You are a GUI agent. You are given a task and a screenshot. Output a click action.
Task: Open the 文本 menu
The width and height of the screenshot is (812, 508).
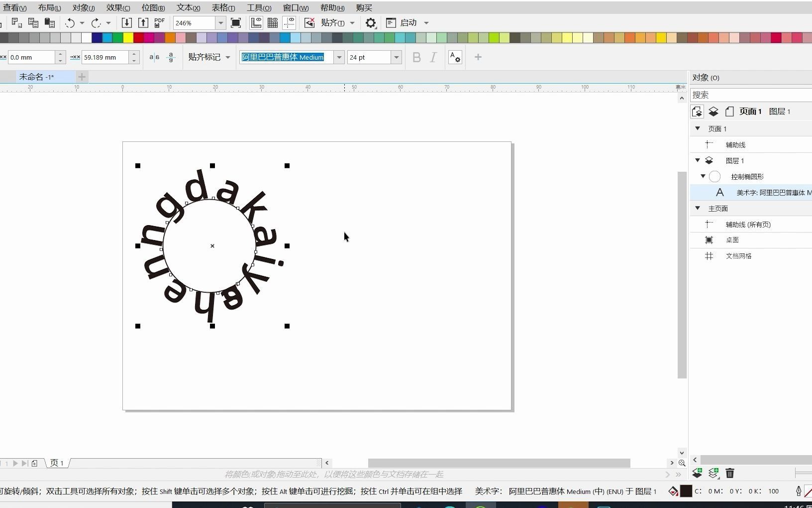pos(189,7)
